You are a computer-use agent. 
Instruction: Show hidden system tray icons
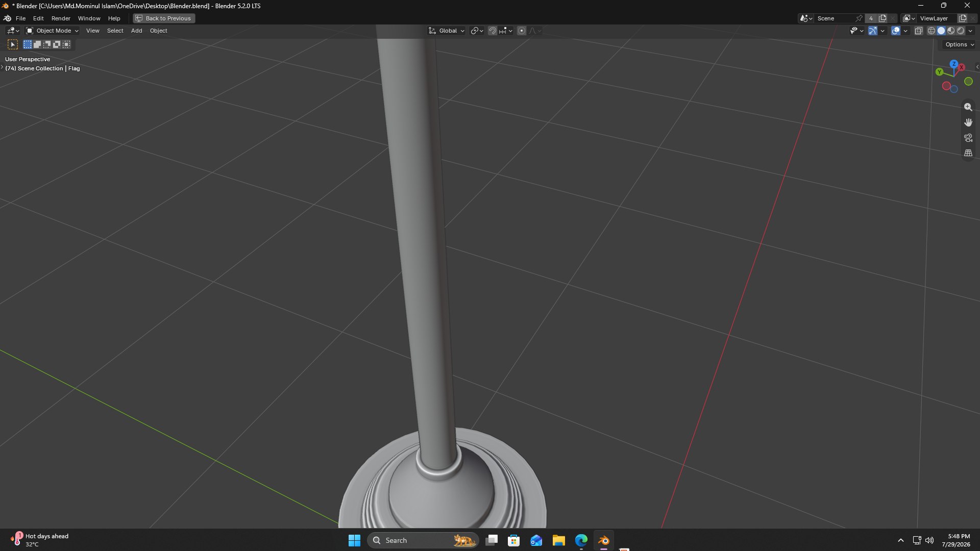[x=900, y=540]
